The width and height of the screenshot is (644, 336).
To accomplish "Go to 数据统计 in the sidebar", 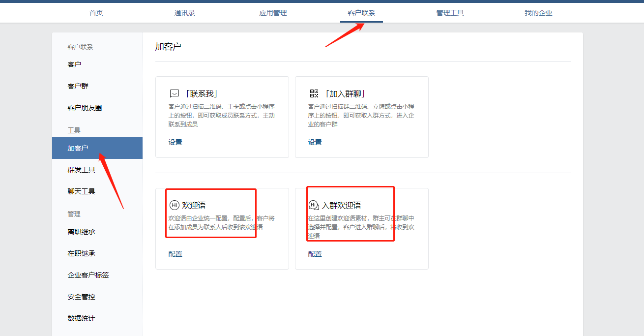I will (x=81, y=318).
